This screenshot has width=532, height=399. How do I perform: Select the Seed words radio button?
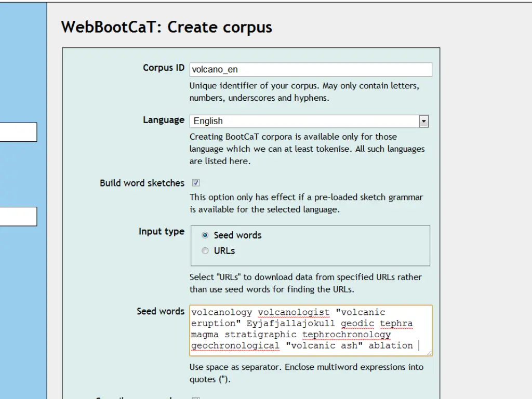click(205, 235)
